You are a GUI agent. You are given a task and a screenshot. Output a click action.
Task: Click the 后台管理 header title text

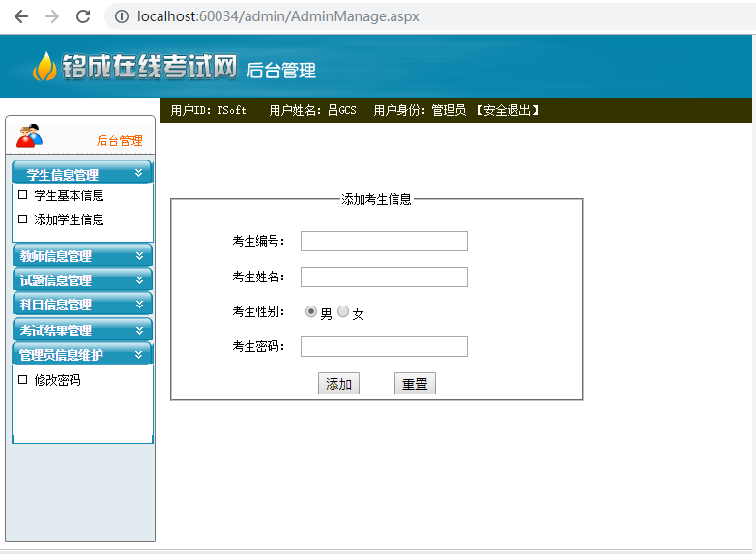click(281, 71)
